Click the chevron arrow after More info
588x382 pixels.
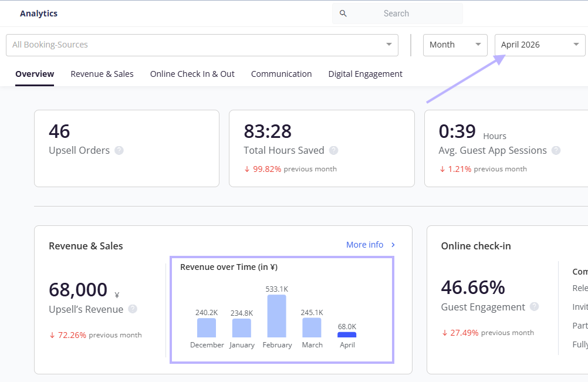[393, 245]
